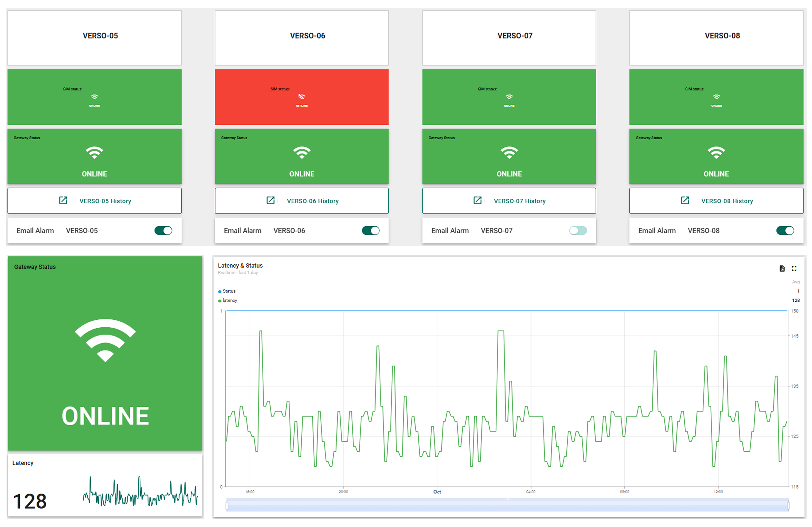Image resolution: width=812 pixels, height=527 pixels.
Task: Open VERSO-07 History text link
Action: point(520,201)
